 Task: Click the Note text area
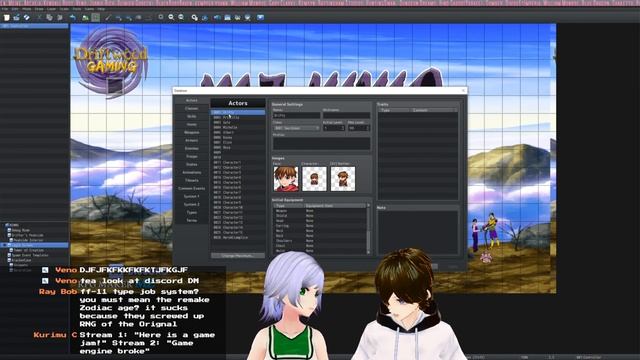pos(418,232)
